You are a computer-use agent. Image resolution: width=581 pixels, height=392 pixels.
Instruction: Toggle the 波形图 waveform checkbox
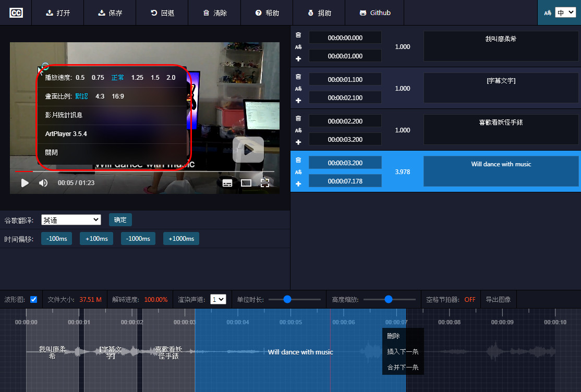[x=34, y=299]
